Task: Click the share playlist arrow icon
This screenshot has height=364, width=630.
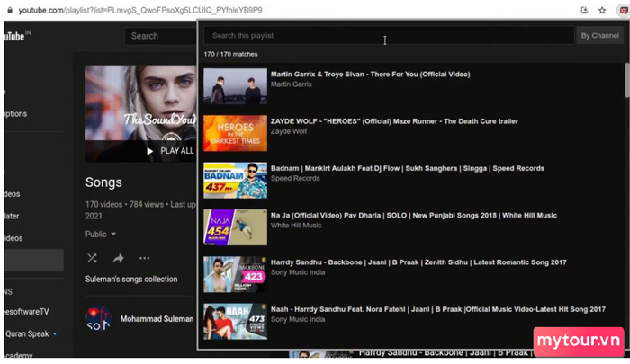Action: [118, 258]
